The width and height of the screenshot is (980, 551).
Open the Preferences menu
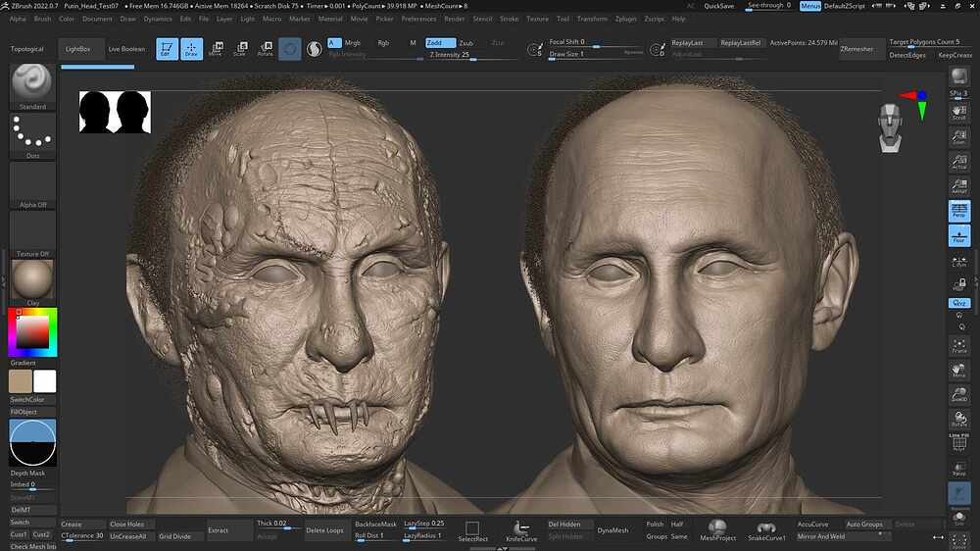418,19
